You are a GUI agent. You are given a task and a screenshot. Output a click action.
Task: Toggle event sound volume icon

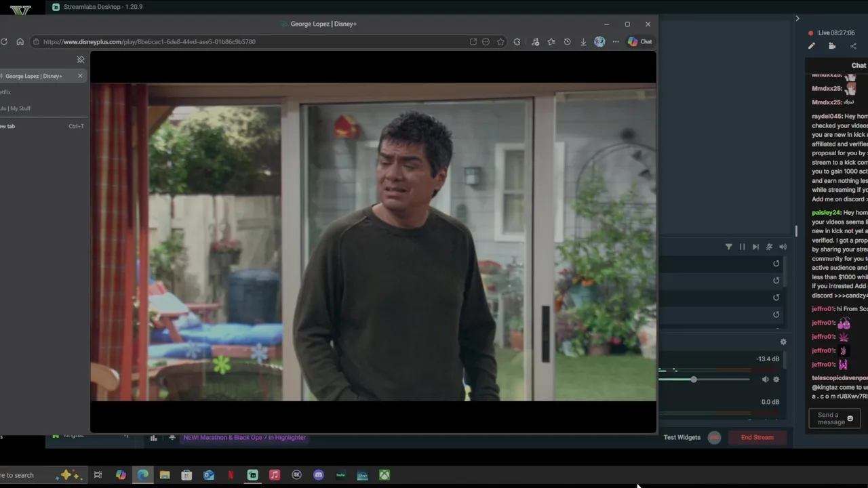pos(783,247)
